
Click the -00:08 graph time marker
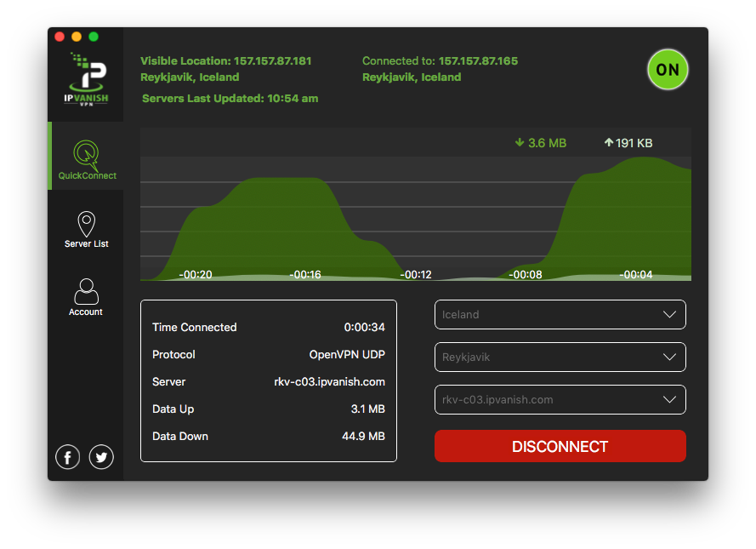tap(526, 274)
